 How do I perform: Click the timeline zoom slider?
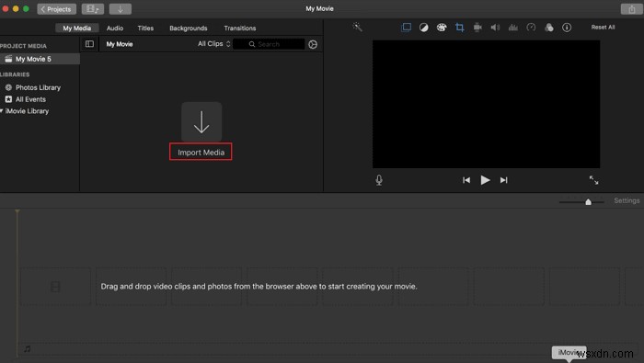coord(581,201)
